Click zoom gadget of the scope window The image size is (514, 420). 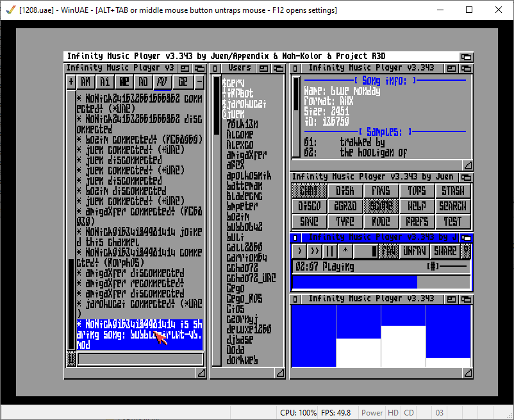tap(451, 299)
